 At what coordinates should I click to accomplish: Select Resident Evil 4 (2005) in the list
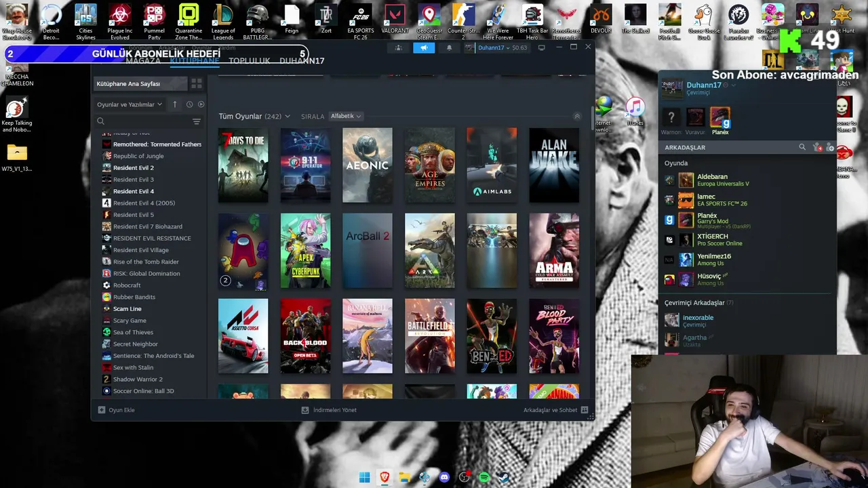point(144,203)
